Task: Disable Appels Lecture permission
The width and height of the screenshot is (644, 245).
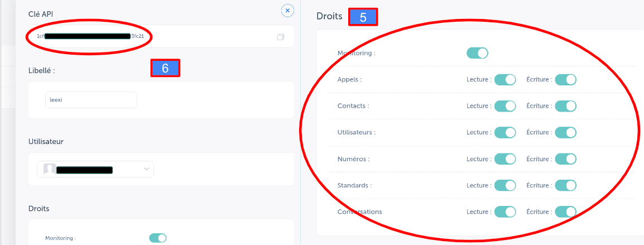Action: pos(505,80)
